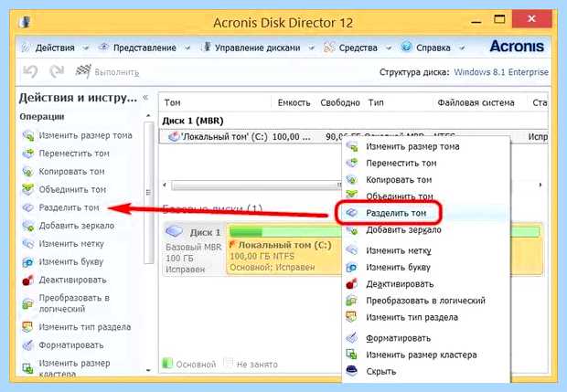Select Объединить том in context menu

pos(426,196)
